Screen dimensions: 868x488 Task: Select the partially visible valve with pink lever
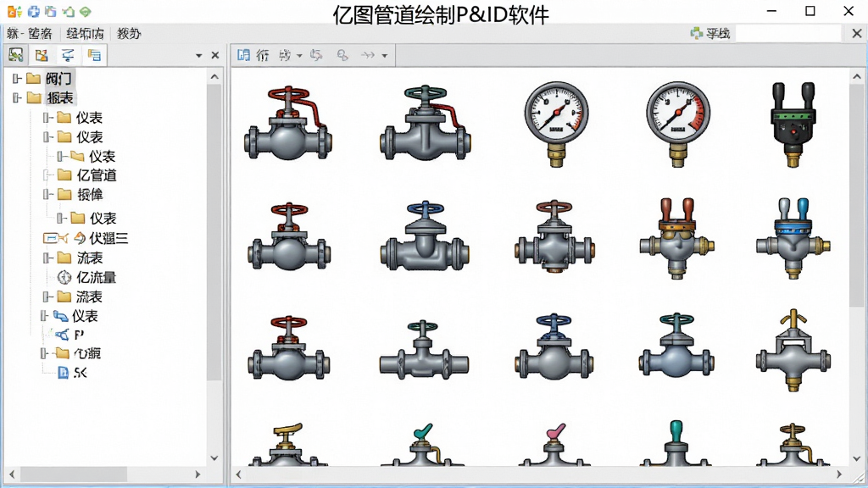point(554,445)
